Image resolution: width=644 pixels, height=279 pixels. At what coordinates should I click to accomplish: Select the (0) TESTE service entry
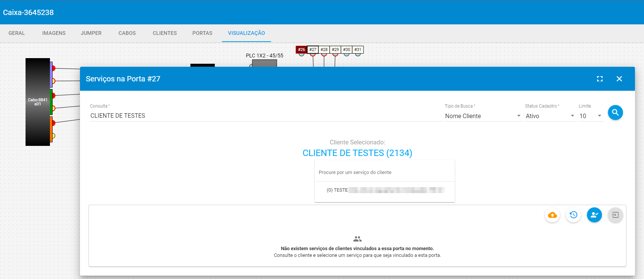pyautogui.click(x=385, y=190)
